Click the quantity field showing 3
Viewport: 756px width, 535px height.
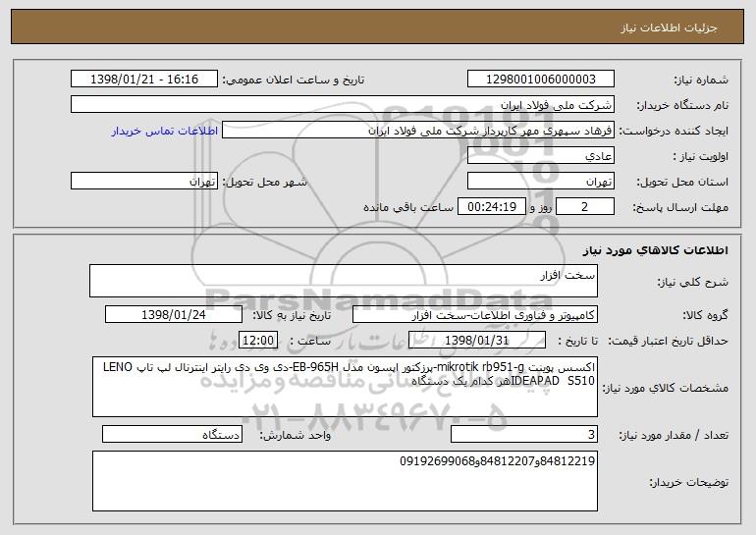click(524, 435)
